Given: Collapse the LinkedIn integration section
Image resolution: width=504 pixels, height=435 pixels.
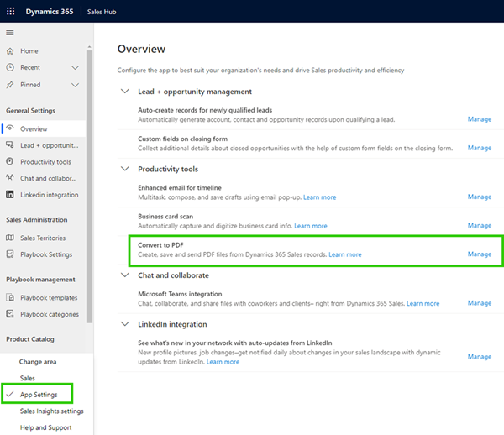Looking at the screenshot, I should pos(125,323).
